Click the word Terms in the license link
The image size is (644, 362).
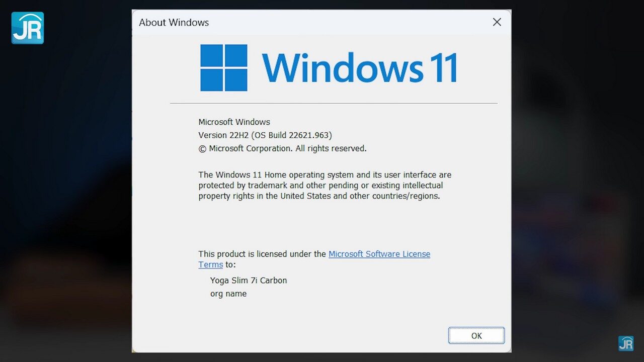point(210,264)
